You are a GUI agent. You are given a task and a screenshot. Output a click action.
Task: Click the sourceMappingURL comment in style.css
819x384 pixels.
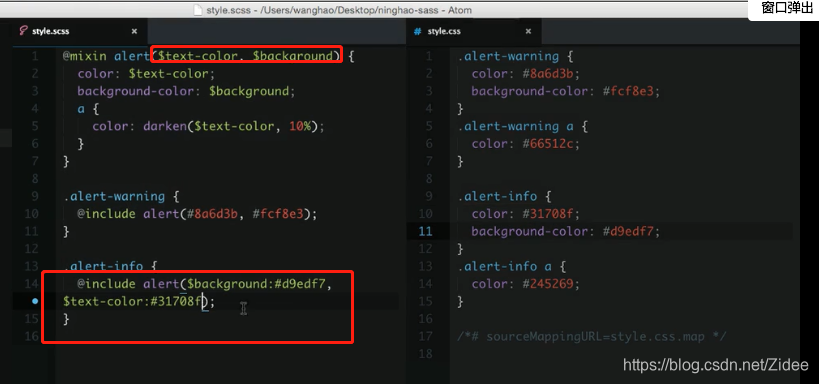(x=591, y=336)
